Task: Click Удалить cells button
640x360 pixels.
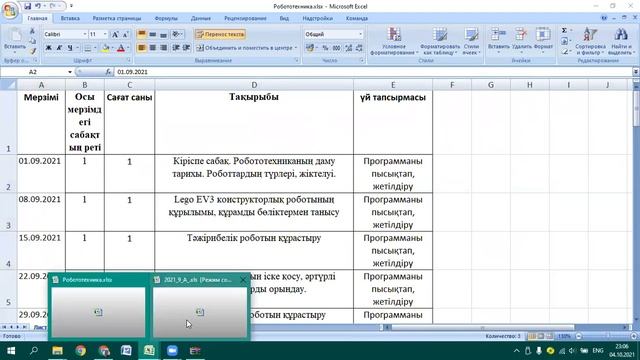Action: pyautogui.click(x=521, y=41)
